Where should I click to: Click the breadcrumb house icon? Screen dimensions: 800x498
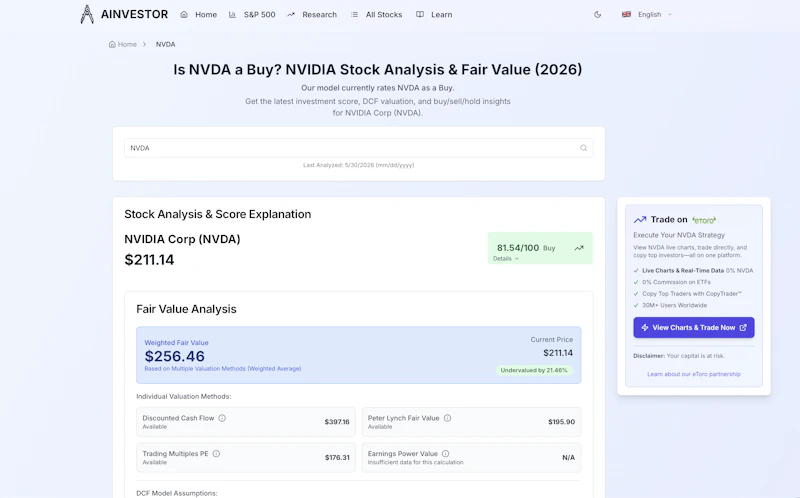pyautogui.click(x=112, y=44)
